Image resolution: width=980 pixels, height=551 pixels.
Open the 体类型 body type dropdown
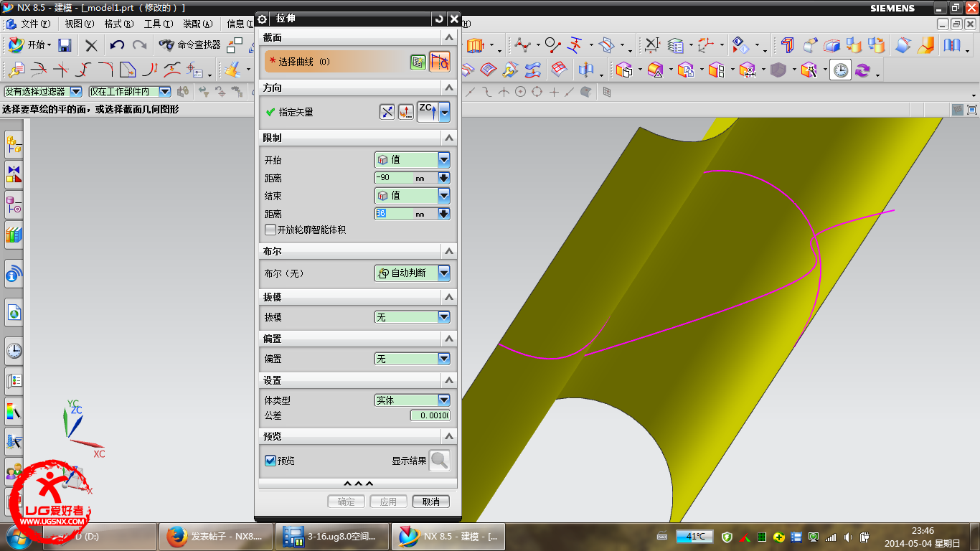(x=413, y=400)
